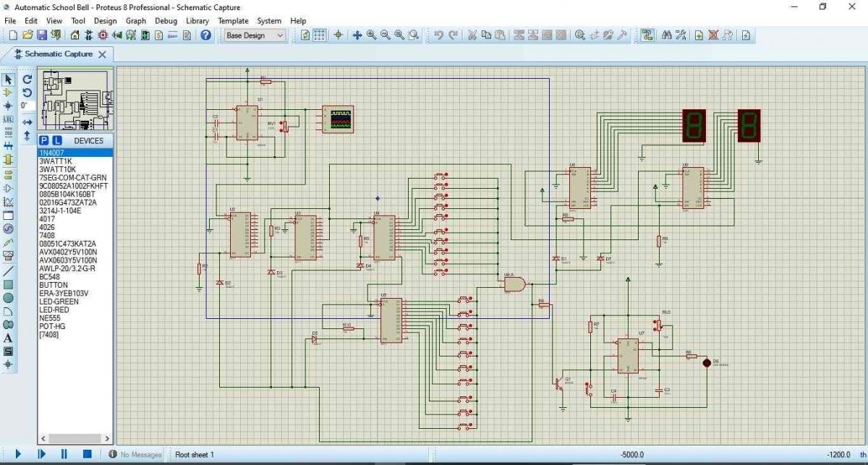Click the Zoom In magnifier icon
The width and height of the screenshot is (868, 465).
click(x=371, y=35)
